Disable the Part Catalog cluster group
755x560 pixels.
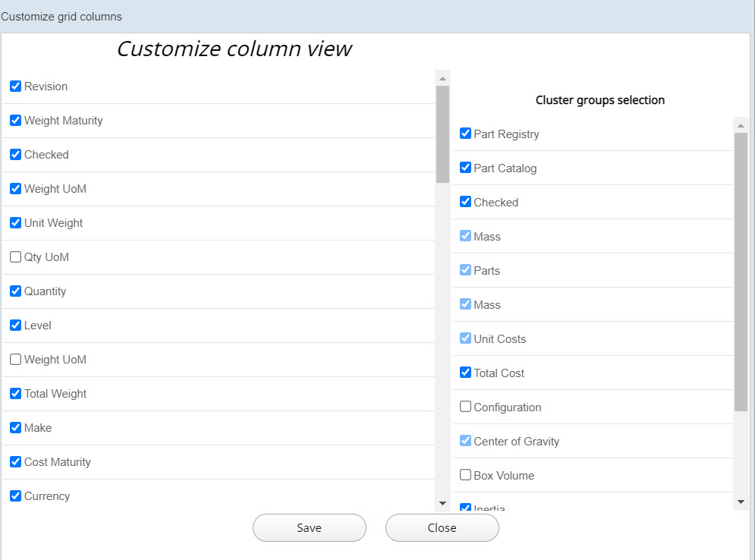(465, 167)
